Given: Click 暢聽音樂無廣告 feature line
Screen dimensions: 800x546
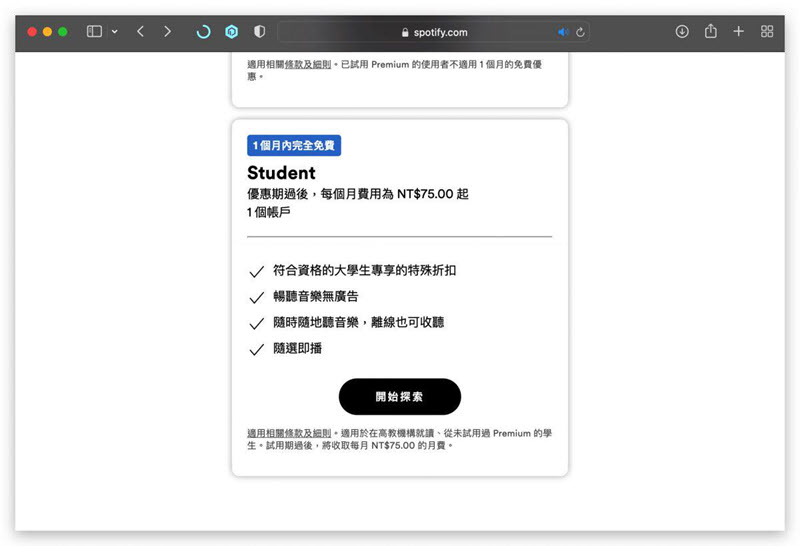Looking at the screenshot, I should point(316,296).
